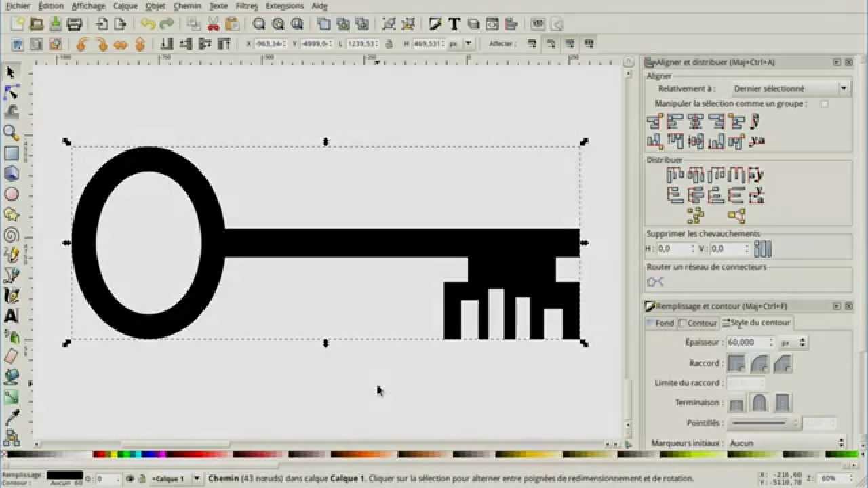Open the Épaisseur unit px dropdown
The height and width of the screenshot is (488, 868).
[793, 343]
